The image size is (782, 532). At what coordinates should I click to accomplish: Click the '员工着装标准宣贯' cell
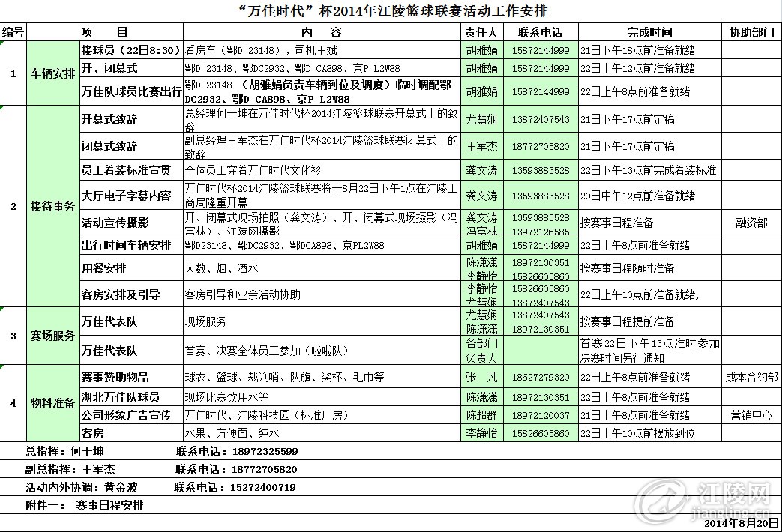click(131, 170)
